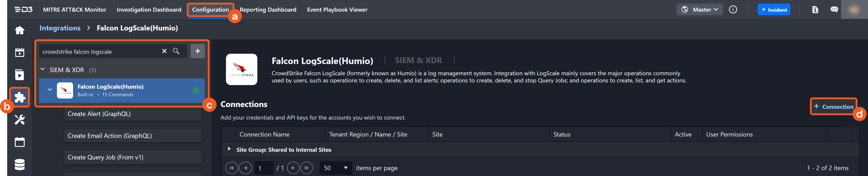Expand Site Group: Shared to Internal Sites
Screen dimensions: 868x176
point(229,149)
